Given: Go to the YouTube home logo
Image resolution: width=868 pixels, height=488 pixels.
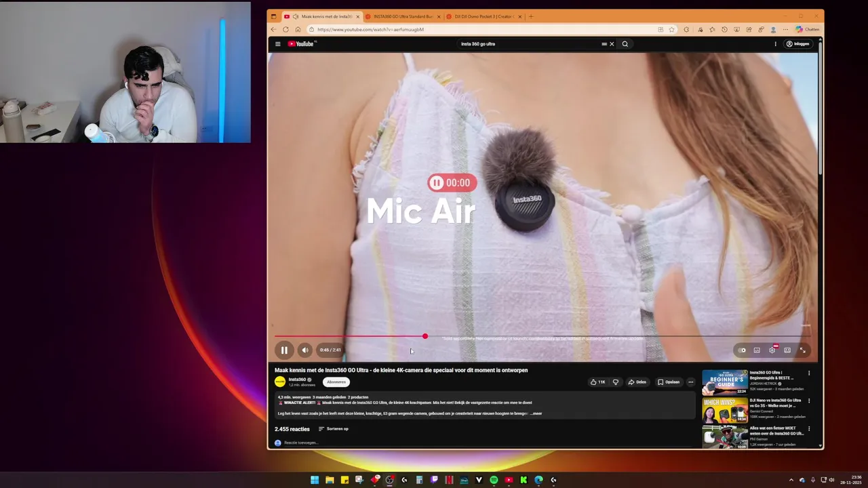Looking at the screenshot, I should click(x=301, y=44).
